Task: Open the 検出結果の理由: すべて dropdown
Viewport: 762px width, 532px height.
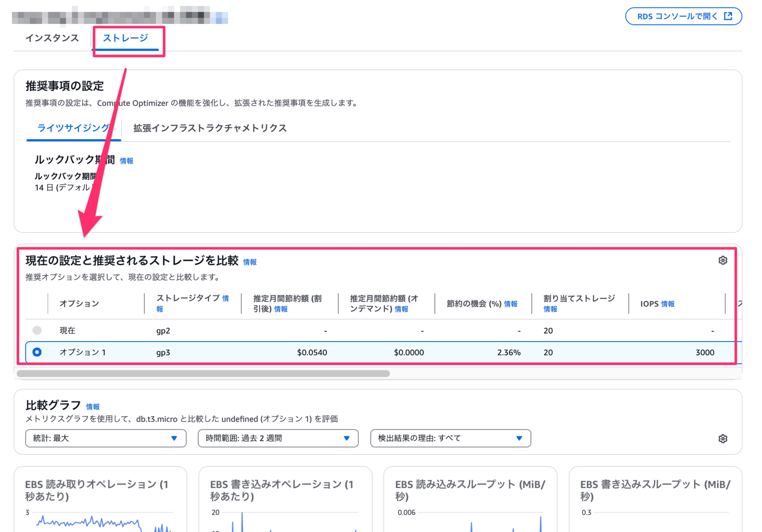Action: click(450, 438)
